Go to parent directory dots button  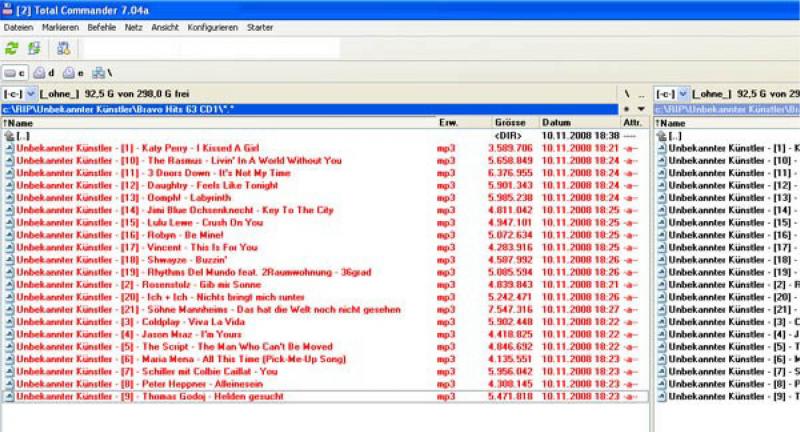pos(641,94)
